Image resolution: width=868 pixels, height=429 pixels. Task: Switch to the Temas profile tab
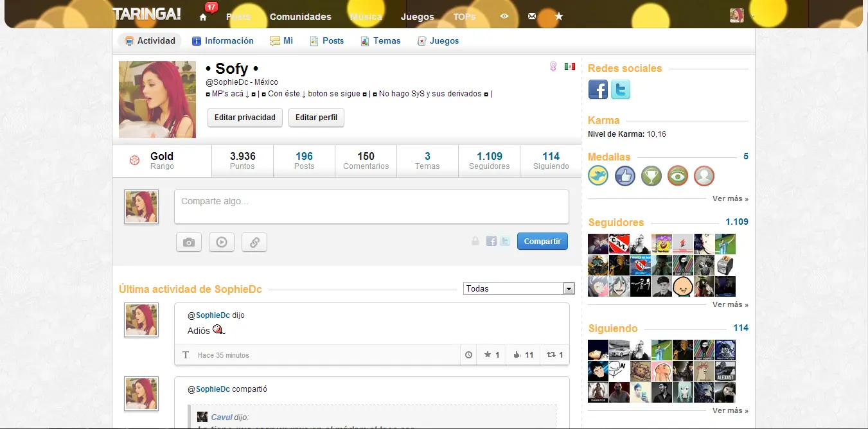click(x=380, y=40)
